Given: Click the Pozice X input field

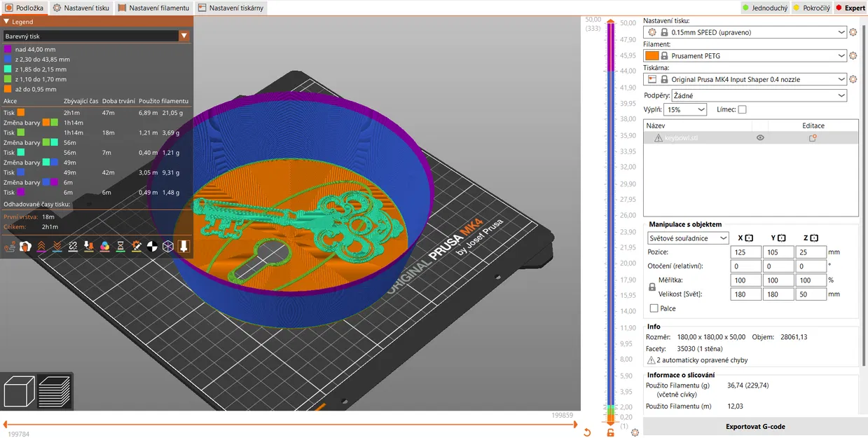Looking at the screenshot, I should pos(745,252).
